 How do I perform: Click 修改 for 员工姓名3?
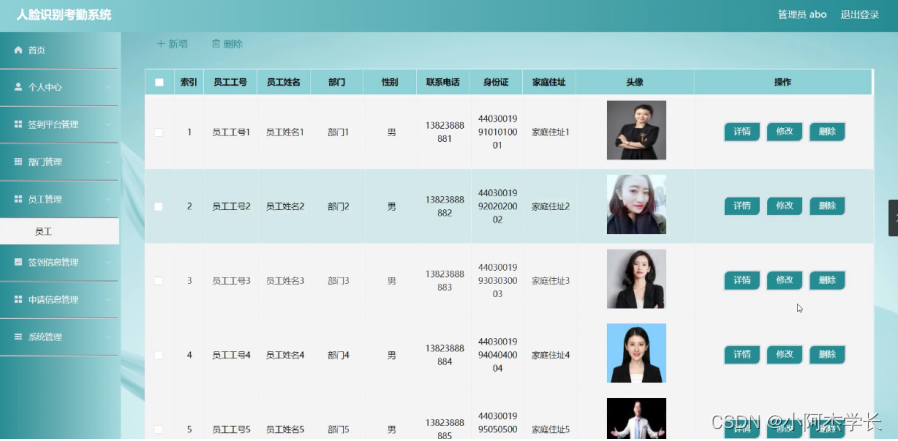[785, 281]
